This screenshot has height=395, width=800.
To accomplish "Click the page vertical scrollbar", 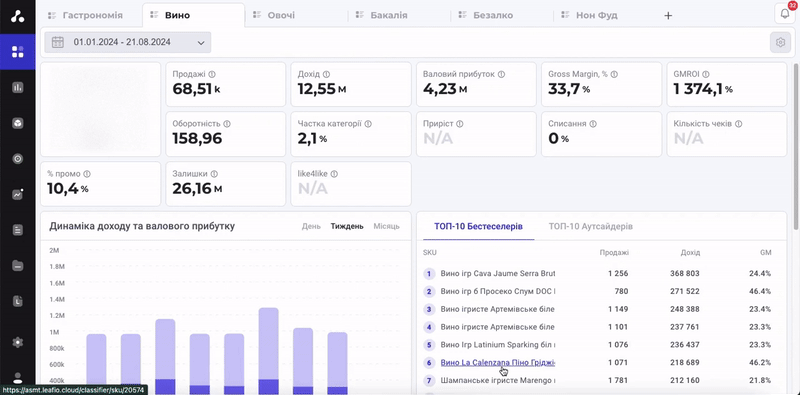I will point(796,145).
